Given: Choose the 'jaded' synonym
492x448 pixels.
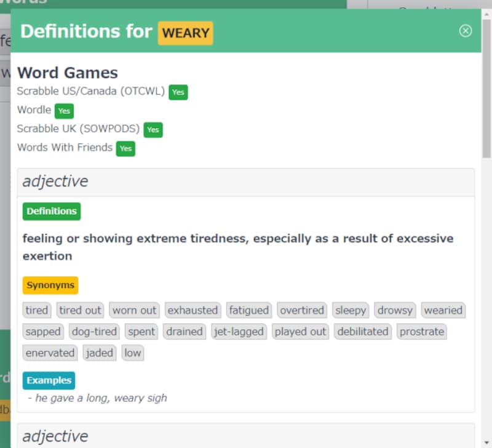Looking at the screenshot, I should (99, 353).
